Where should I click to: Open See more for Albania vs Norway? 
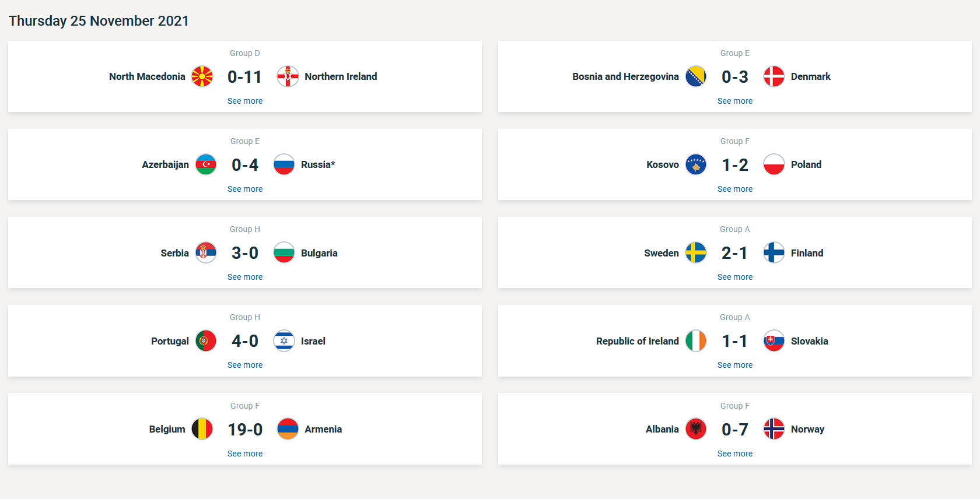[735, 454]
